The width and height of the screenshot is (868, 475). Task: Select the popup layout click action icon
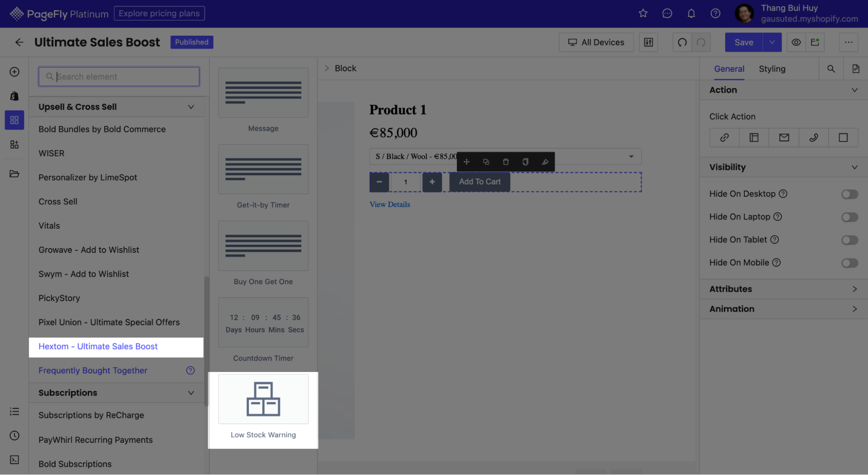pyautogui.click(x=754, y=138)
